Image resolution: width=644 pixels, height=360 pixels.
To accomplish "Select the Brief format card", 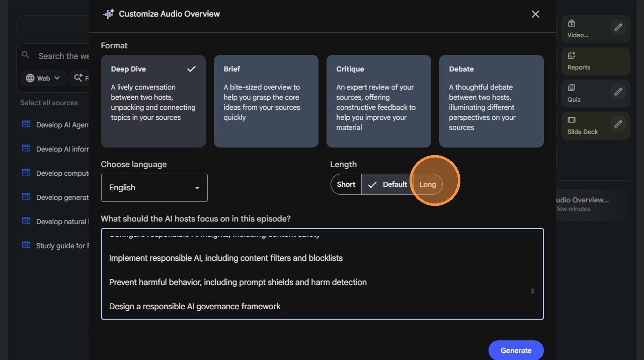I will click(x=266, y=101).
